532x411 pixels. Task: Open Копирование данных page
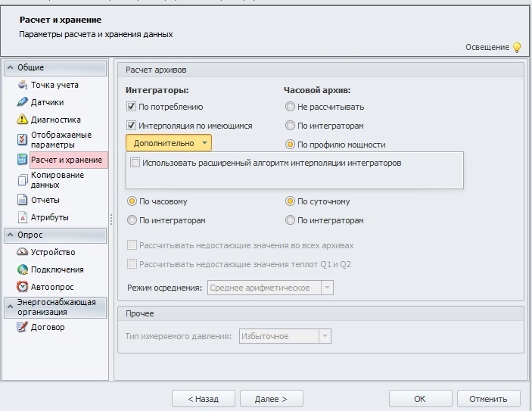point(58,180)
